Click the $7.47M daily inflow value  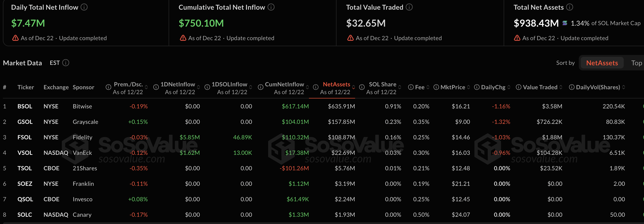pyautogui.click(x=28, y=23)
